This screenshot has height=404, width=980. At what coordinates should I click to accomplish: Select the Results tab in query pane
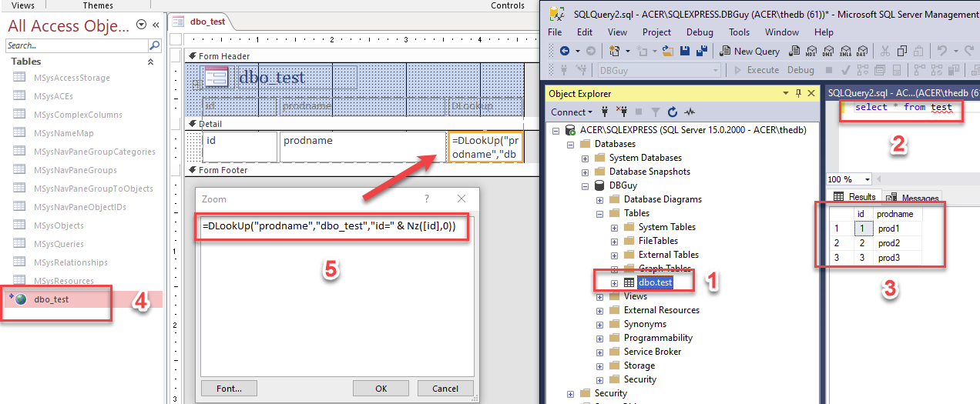click(855, 197)
